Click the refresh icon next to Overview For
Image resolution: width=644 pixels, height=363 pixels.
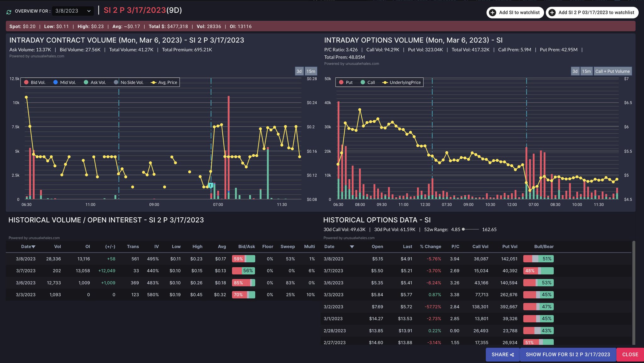pyautogui.click(x=9, y=11)
